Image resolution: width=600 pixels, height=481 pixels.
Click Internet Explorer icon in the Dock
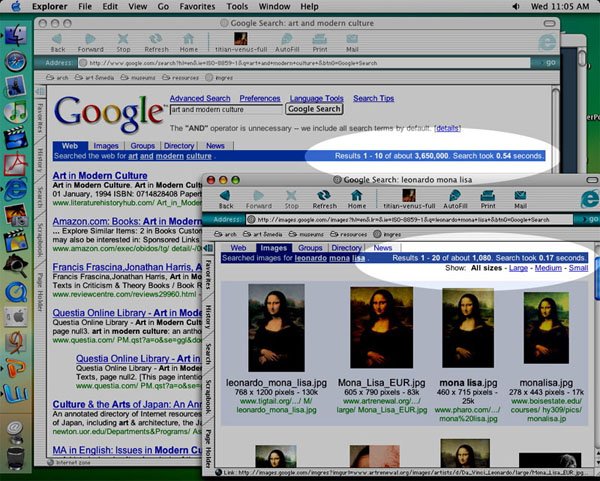pyautogui.click(x=15, y=189)
